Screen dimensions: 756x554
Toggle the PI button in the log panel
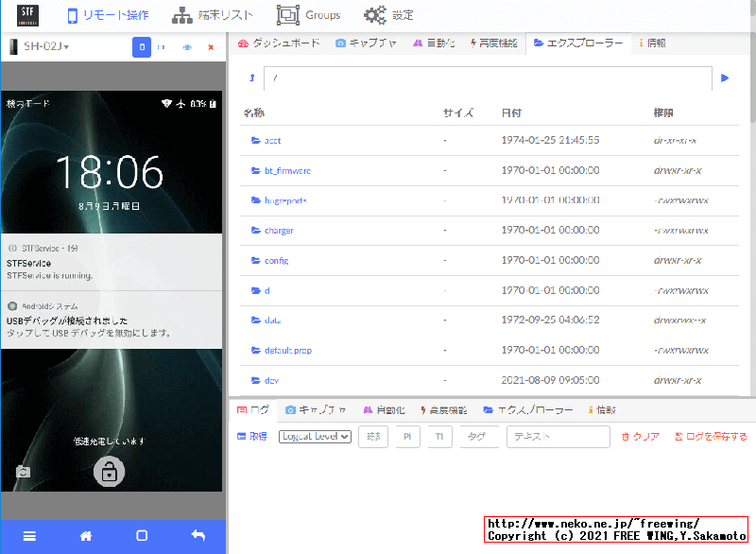point(406,437)
